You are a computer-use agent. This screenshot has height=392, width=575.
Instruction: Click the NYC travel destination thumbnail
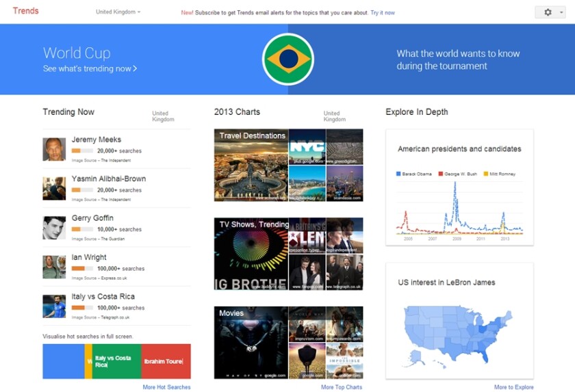307,146
